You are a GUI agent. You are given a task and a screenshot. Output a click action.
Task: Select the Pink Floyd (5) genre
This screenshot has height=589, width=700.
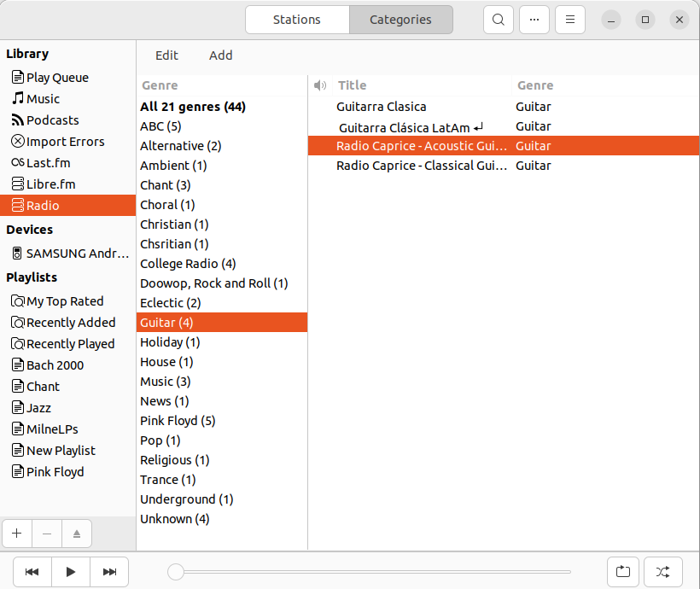178,421
